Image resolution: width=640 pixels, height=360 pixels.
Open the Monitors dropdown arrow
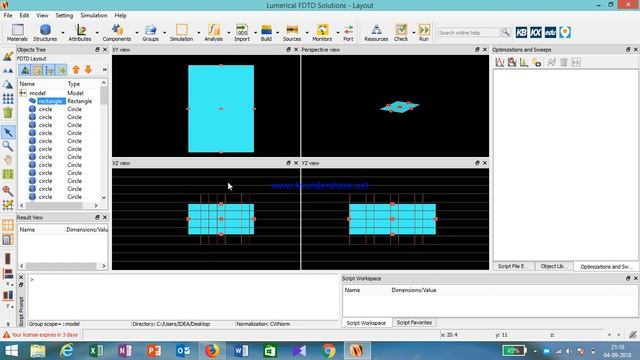[338, 32]
